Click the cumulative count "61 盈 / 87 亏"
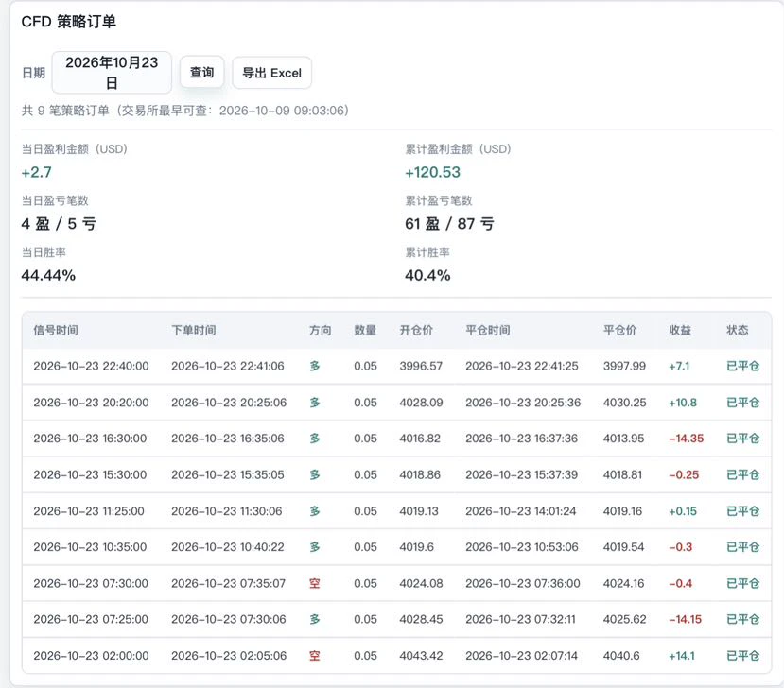 point(449,224)
